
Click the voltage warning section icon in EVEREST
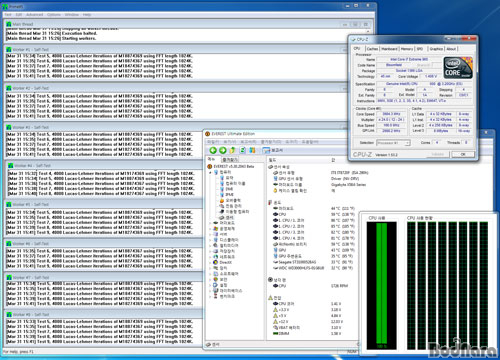(x=271, y=297)
